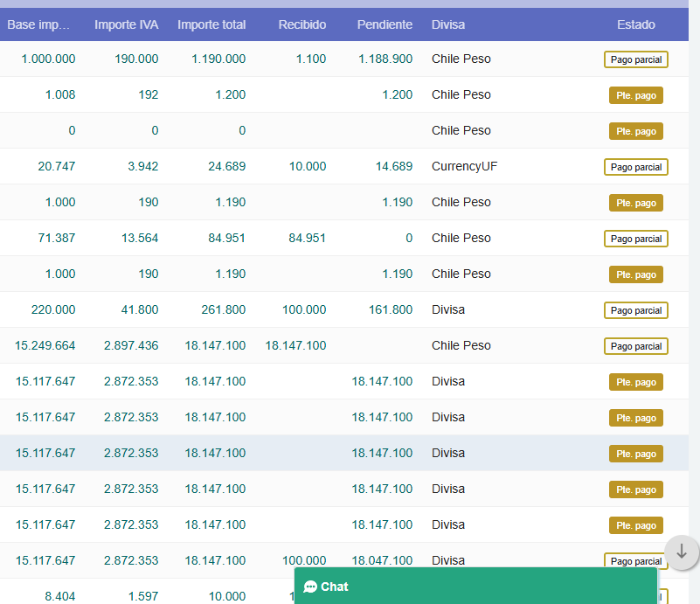Click Pte. pago badge in the 1.008 row

click(635, 95)
